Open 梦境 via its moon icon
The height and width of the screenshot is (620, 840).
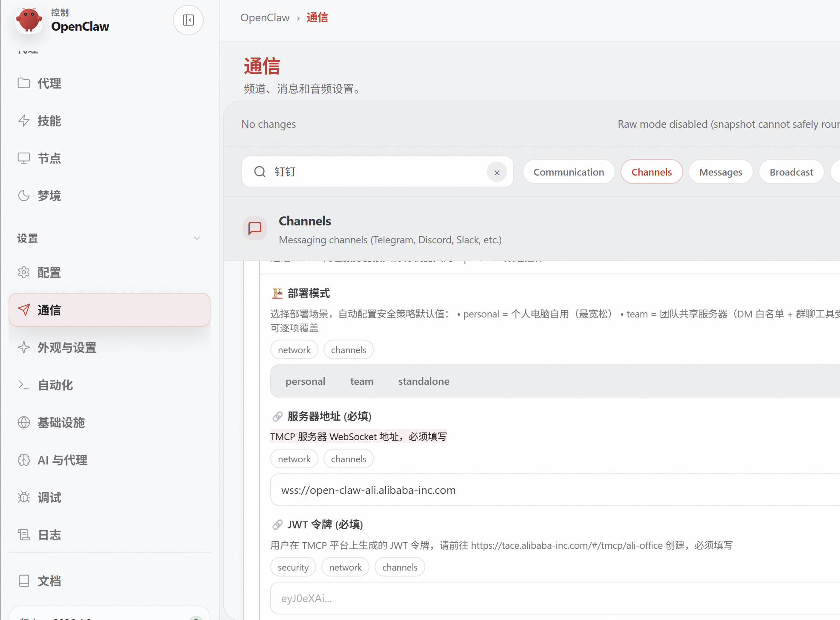point(24,196)
